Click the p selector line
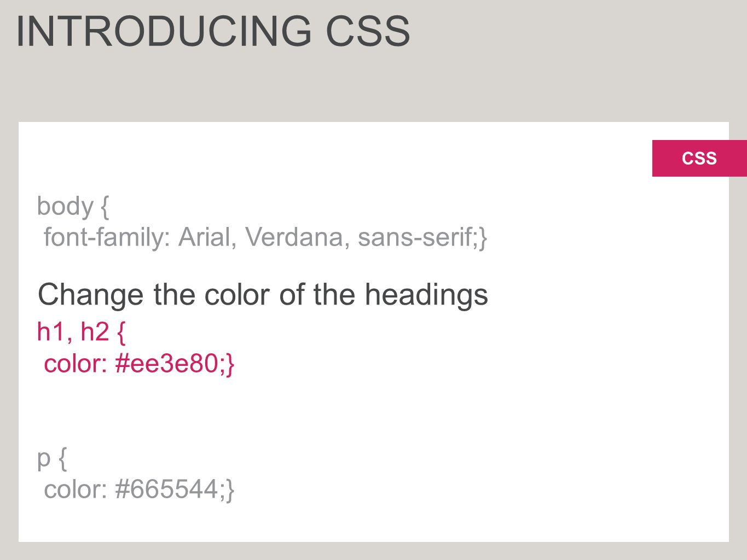The width and height of the screenshot is (747, 560). pos(52,458)
